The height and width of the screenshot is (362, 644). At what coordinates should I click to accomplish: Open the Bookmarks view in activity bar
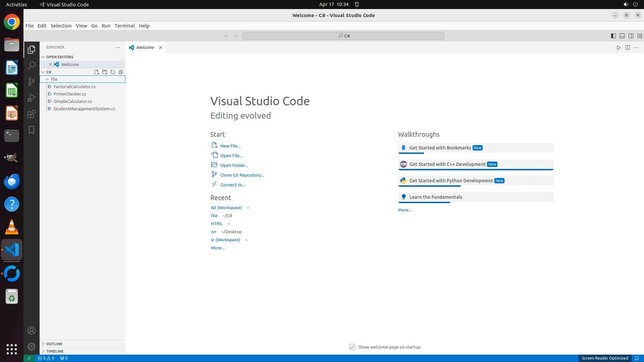pos(32,130)
